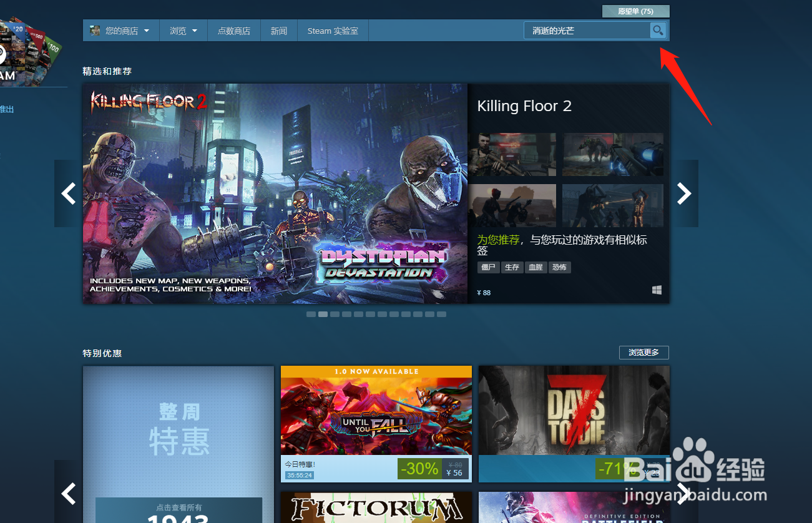Click the -30% discount badge
Screen dimensions: 812x523
click(420, 469)
